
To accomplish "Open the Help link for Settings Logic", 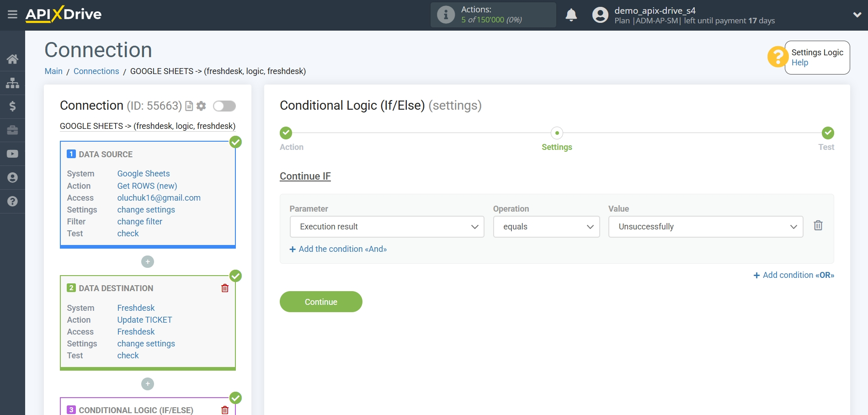I will (799, 63).
